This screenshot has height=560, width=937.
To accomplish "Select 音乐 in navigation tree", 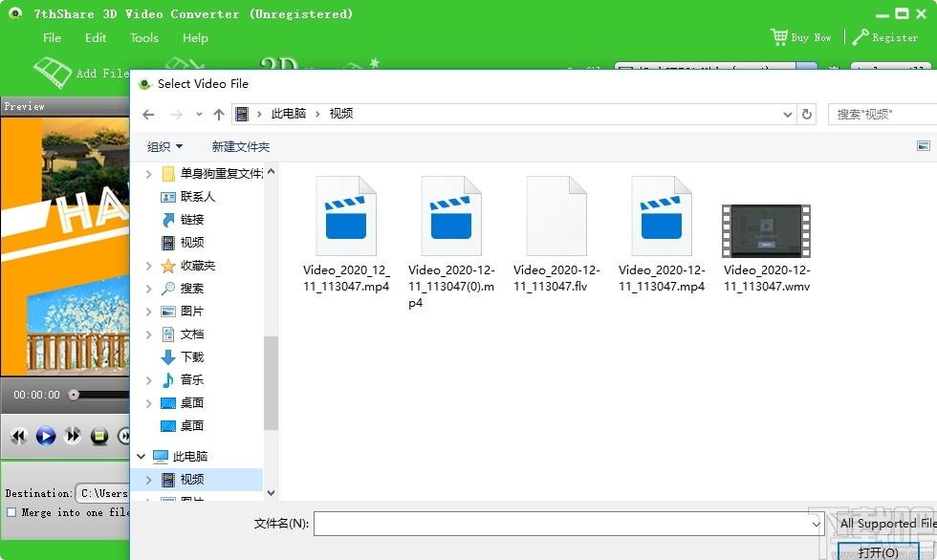I will [x=183, y=379].
